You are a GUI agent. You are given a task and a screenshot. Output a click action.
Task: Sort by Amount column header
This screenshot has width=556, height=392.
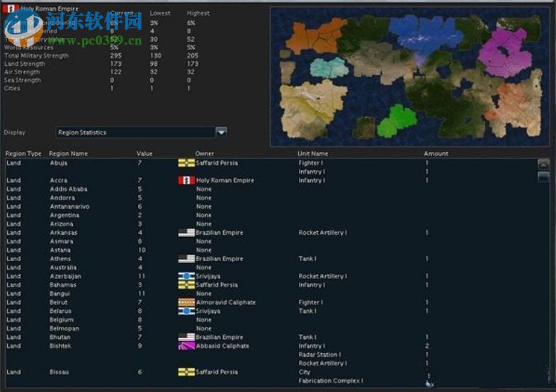[436, 154]
